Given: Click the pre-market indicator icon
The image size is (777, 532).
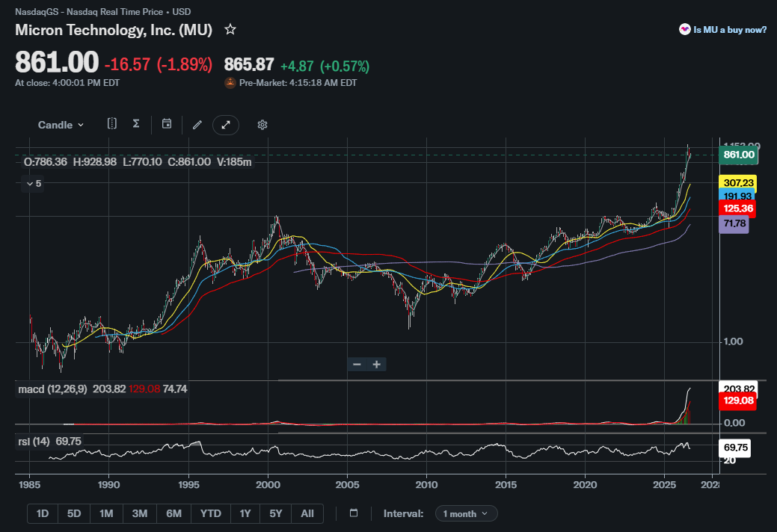Looking at the screenshot, I should 230,83.
